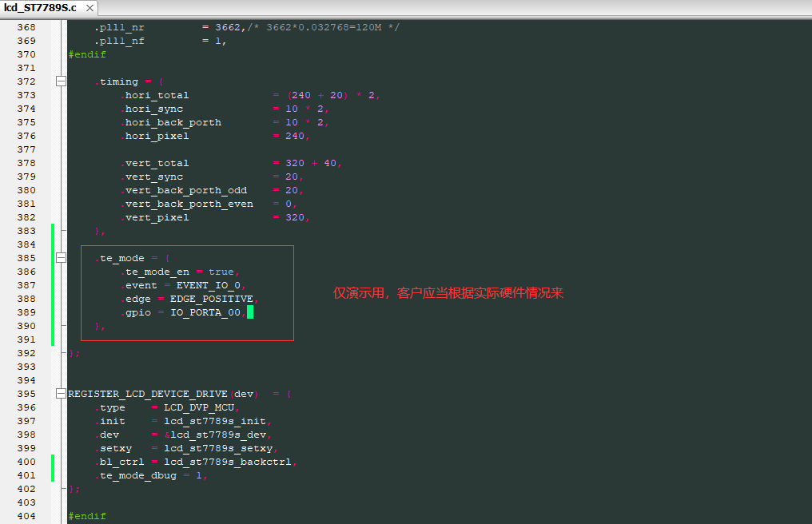
Task: Close the lcd_ST7789S.c tab
Action: [x=90, y=8]
